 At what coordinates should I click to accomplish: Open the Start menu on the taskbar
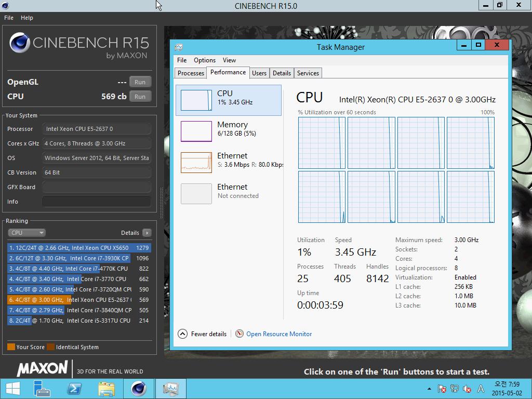click(13, 389)
